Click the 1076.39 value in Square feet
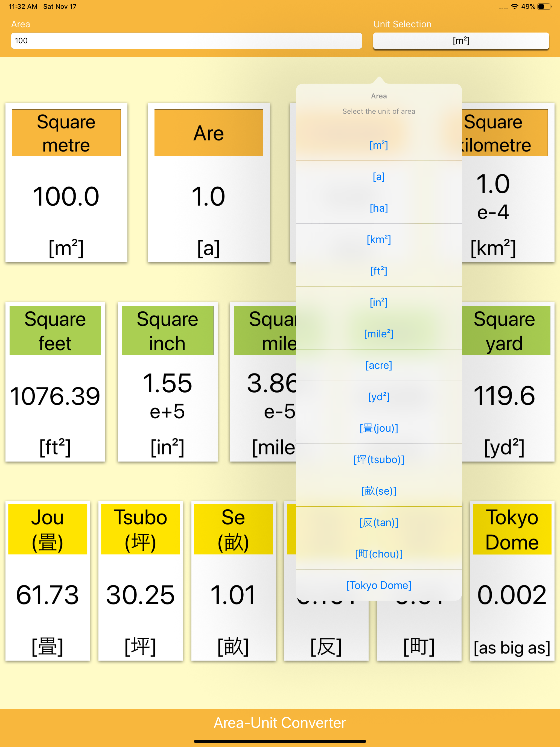560x747 pixels. pyautogui.click(x=55, y=396)
